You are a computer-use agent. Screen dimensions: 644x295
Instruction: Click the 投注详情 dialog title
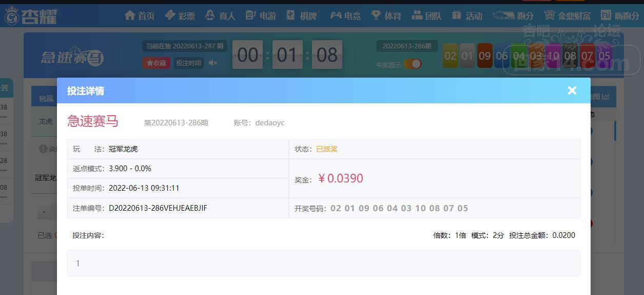(x=86, y=91)
